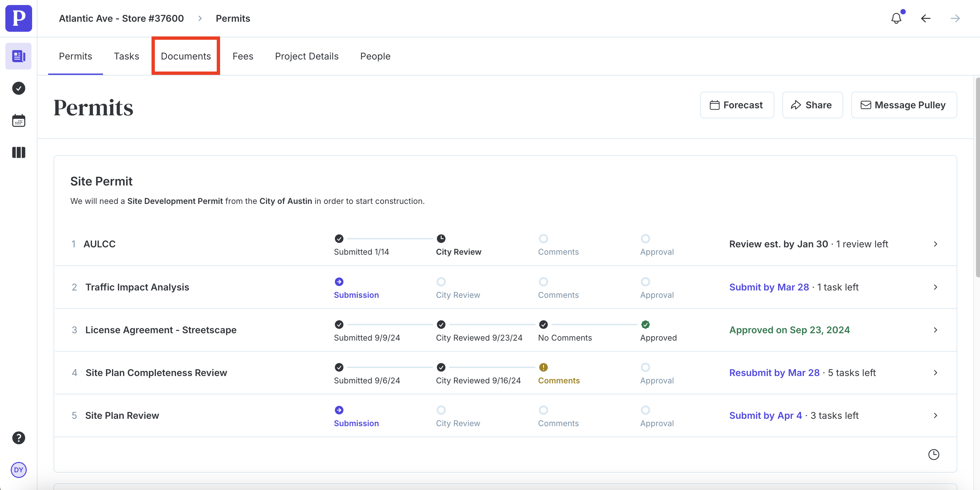
Task: Expand the Traffic Impact Analysis row chevron
Action: (x=936, y=287)
